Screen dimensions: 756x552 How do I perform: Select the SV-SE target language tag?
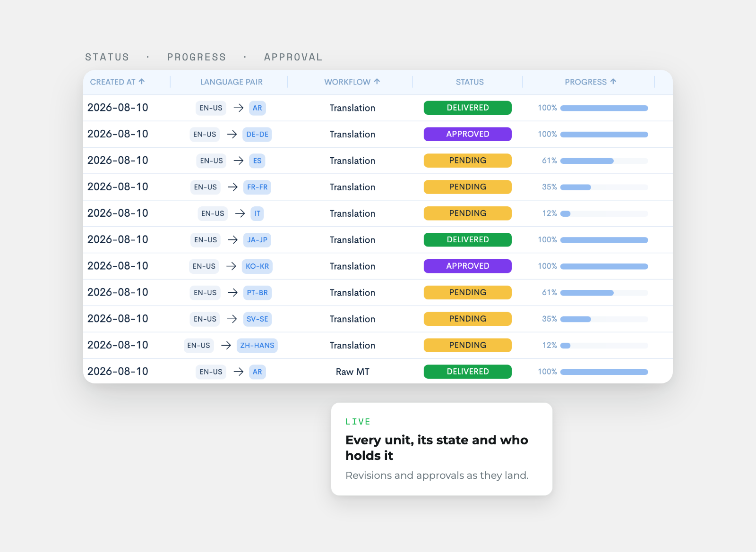pos(257,319)
